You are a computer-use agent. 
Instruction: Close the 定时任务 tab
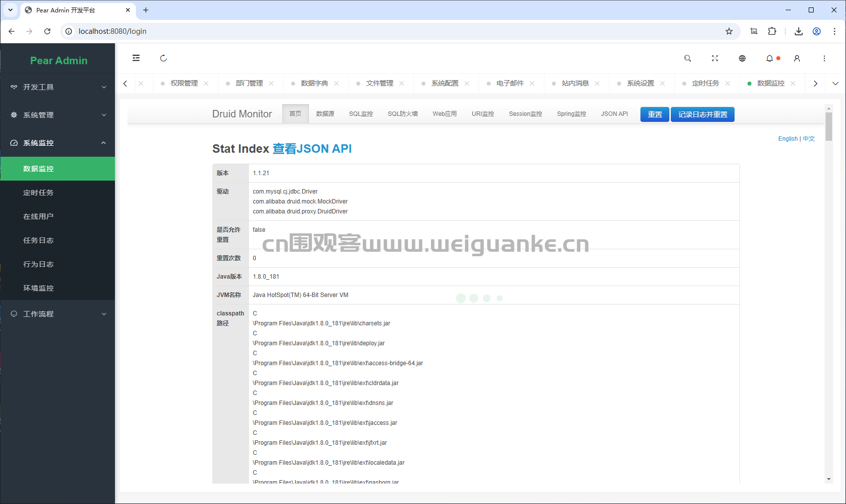point(728,84)
